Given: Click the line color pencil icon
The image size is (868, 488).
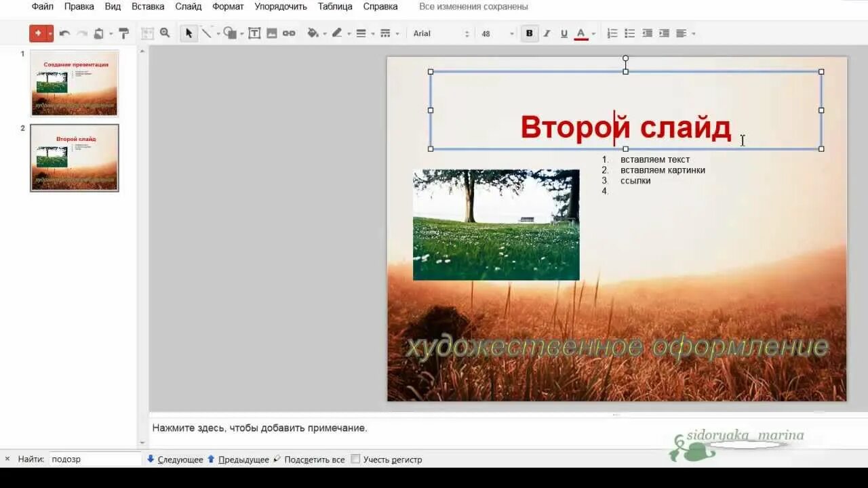Looking at the screenshot, I should point(337,33).
